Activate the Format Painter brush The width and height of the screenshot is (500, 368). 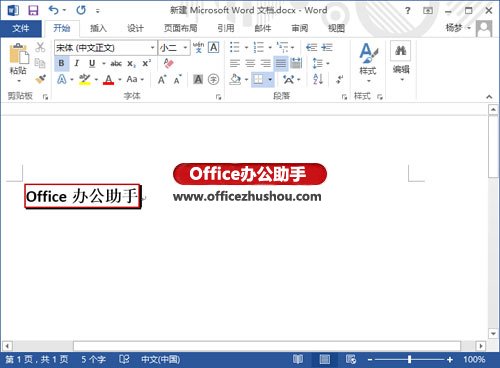pyautogui.click(x=40, y=79)
